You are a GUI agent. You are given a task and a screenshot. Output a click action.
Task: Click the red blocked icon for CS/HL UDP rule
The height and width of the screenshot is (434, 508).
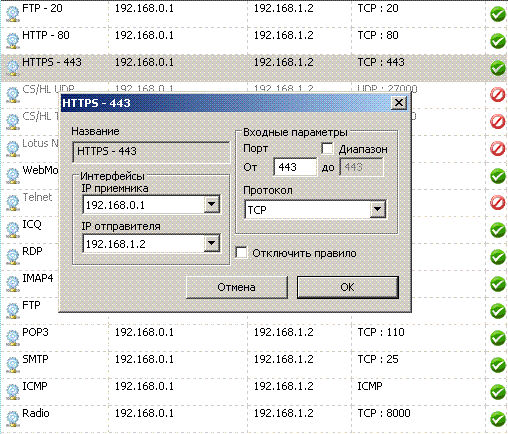[498, 95]
